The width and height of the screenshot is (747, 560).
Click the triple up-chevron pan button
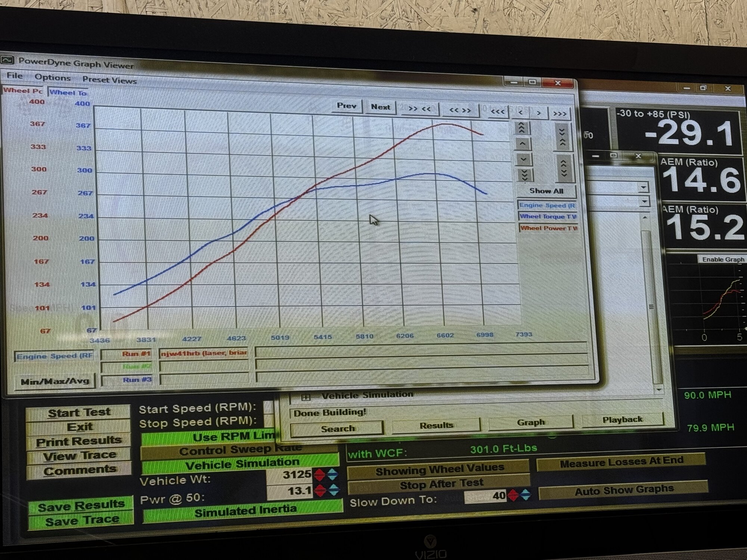[522, 128]
